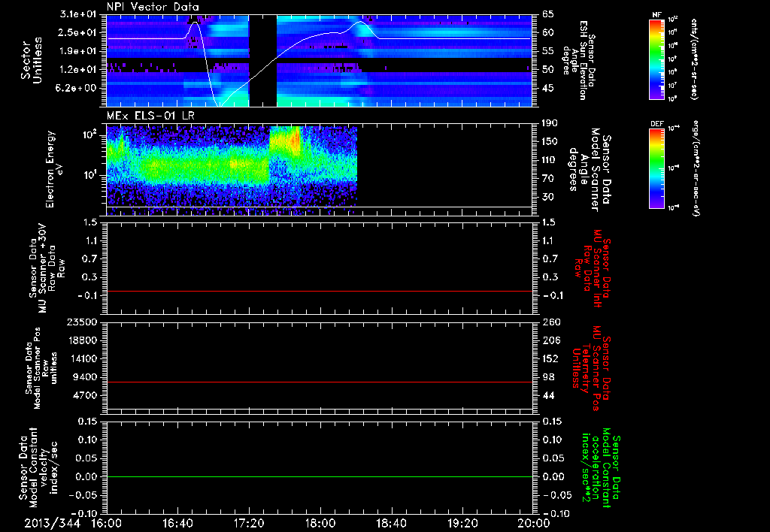Click the 260 tick on telemetry axis
This screenshot has height=532, width=770.
tap(550, 322)
